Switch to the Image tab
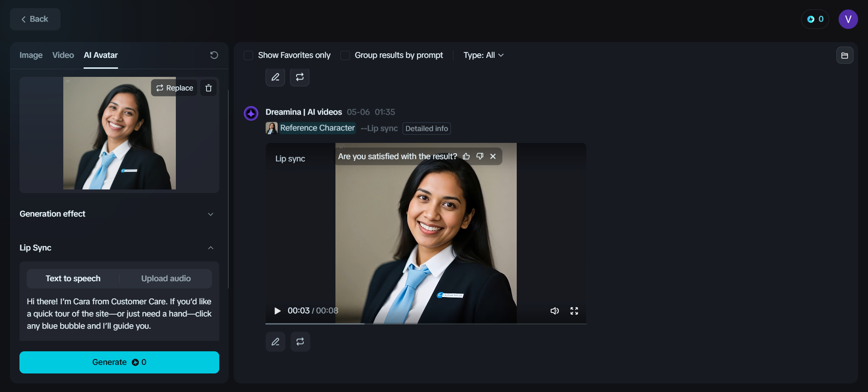Screen dimensions: 868x392 pos(31,55)
